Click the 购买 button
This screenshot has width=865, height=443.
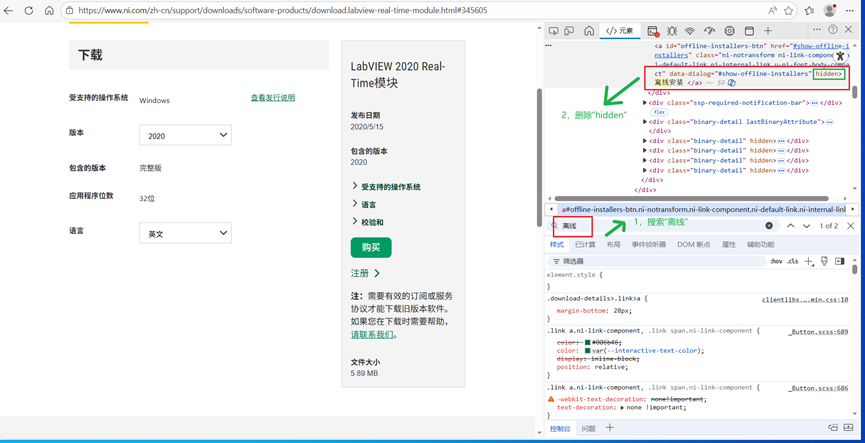(371, 248)
